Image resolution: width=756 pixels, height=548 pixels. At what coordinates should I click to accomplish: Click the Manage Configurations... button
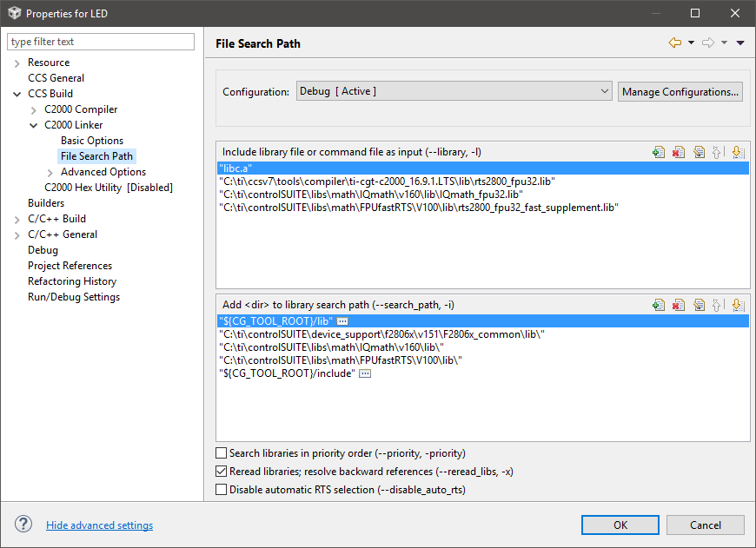(680, 91)
